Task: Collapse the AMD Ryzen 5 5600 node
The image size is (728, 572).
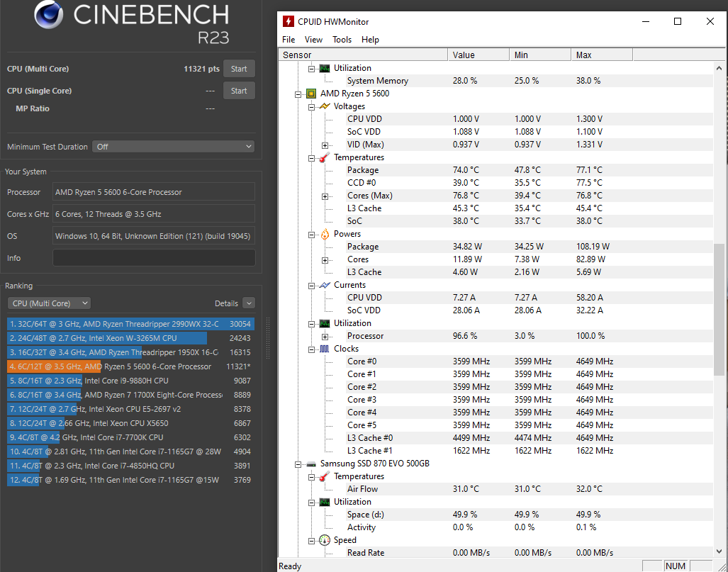Action: pyautogui.click(x=298, y=94)
